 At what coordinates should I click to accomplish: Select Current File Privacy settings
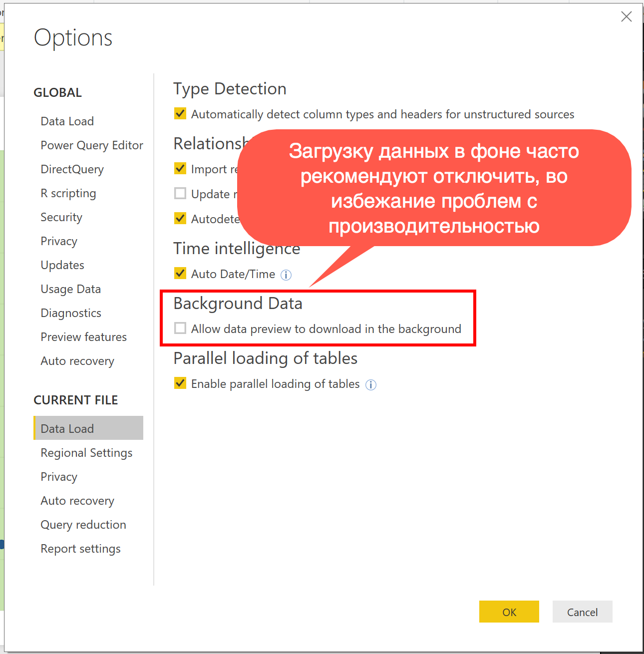[x=59, y=477]
